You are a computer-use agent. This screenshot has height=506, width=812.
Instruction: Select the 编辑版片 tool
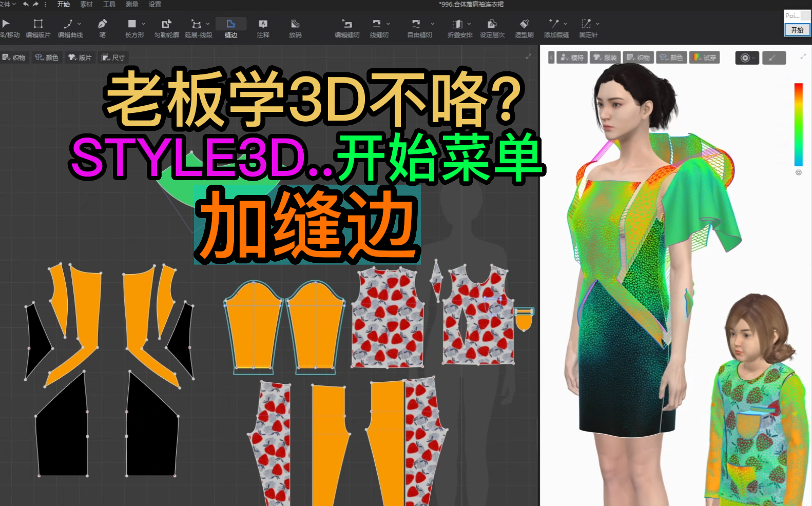(38, 28)
